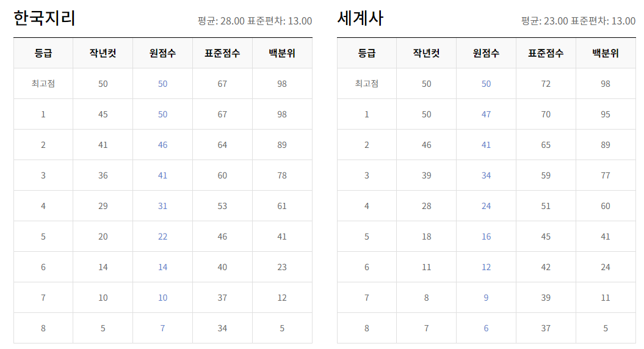Image resolution: width=644 pixels, height=349 pixels.
Task: Click 백분위 23 in 한국지리 grade 6 row
Action: [282, 267]
